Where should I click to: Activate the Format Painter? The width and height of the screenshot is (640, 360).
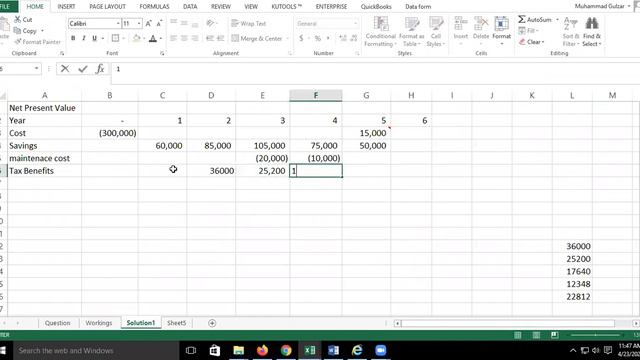pos(38,42)
